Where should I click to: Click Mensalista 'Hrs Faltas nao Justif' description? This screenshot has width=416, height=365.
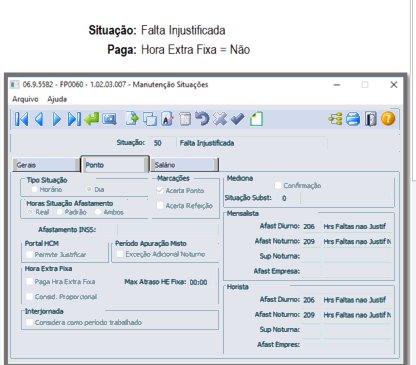357,226
